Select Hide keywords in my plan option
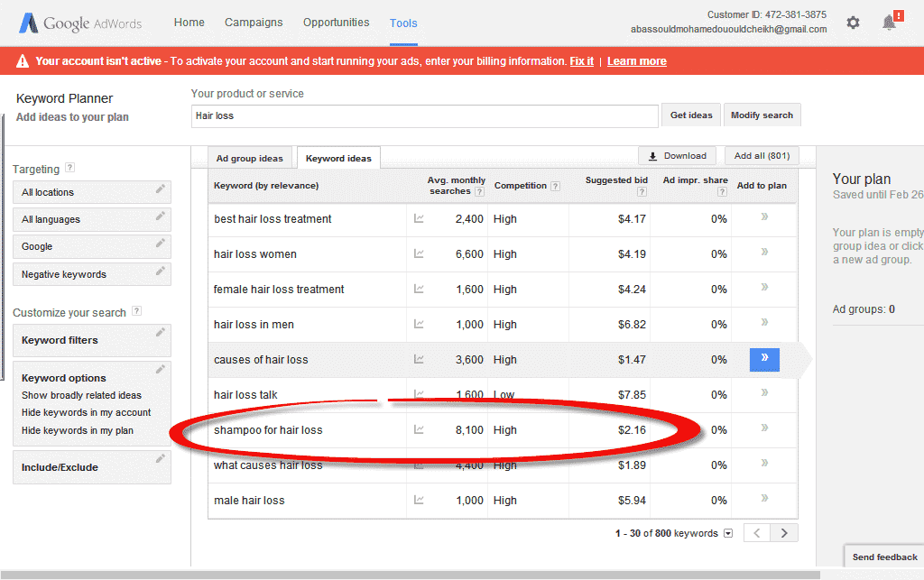The image size is (924, 580). [78, 430]
